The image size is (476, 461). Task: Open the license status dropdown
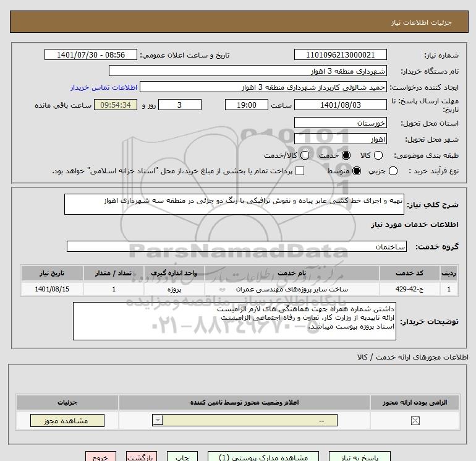coord(245,421)
